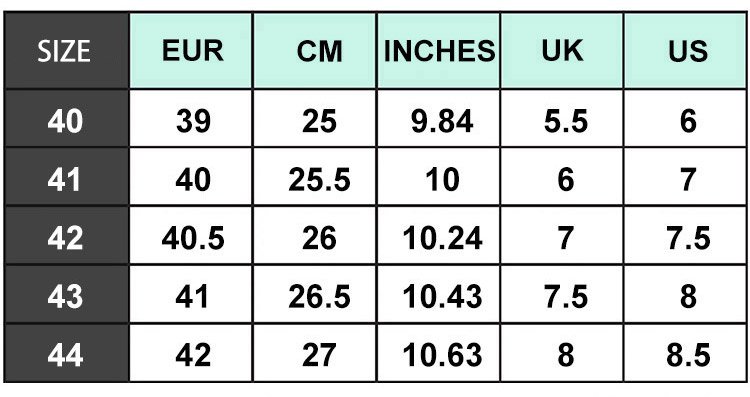Viewport: 750px width, 397px height.
Task: Click the US column header
Action: point(686,51)
